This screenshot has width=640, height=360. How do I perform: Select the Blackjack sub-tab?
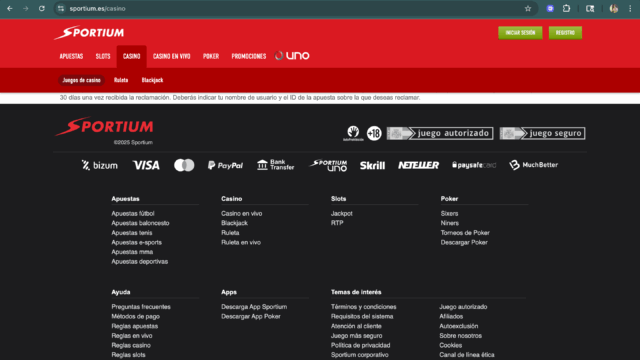152,80
